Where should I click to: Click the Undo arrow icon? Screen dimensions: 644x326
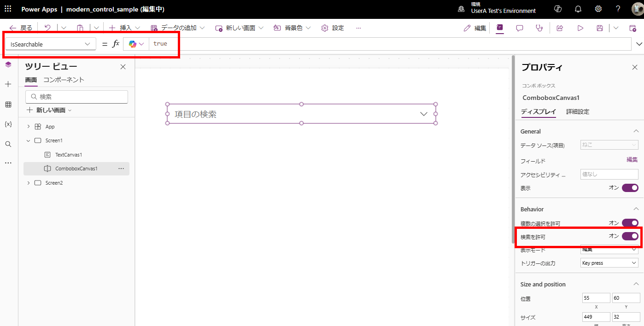[47, 28]
